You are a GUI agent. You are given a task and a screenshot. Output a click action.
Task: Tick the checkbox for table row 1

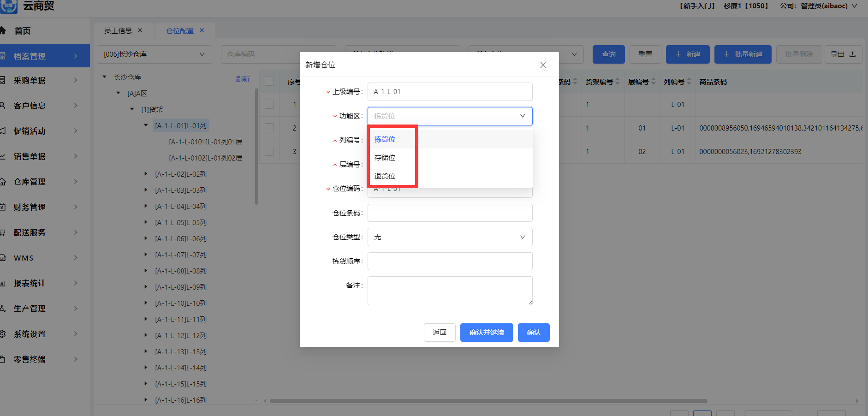click(269, 105)
